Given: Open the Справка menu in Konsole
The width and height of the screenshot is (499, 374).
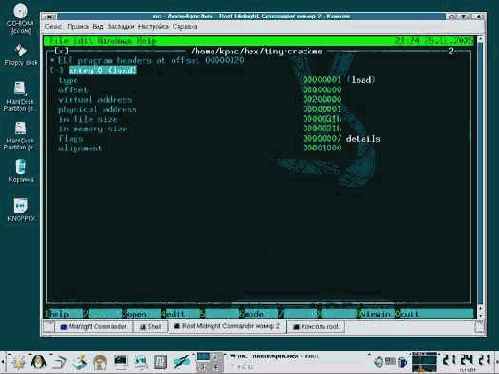Looking at the screenshot, I should (185, 27).
